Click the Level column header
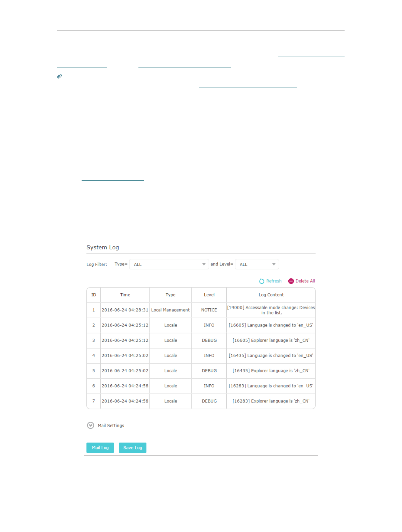402x532 pixels. (x=209, y=295)
